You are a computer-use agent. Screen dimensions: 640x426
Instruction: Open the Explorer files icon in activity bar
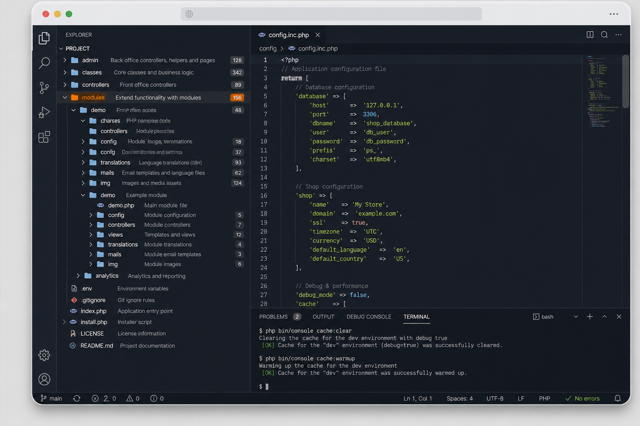44,38
